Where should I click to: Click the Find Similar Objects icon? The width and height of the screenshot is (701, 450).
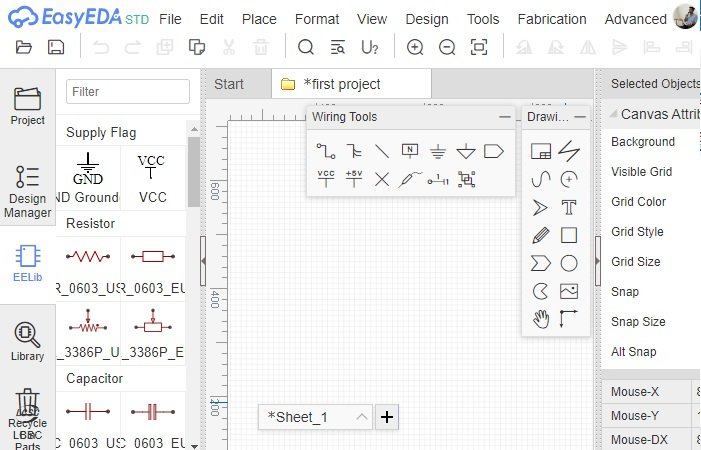click(x=338, y=47)
